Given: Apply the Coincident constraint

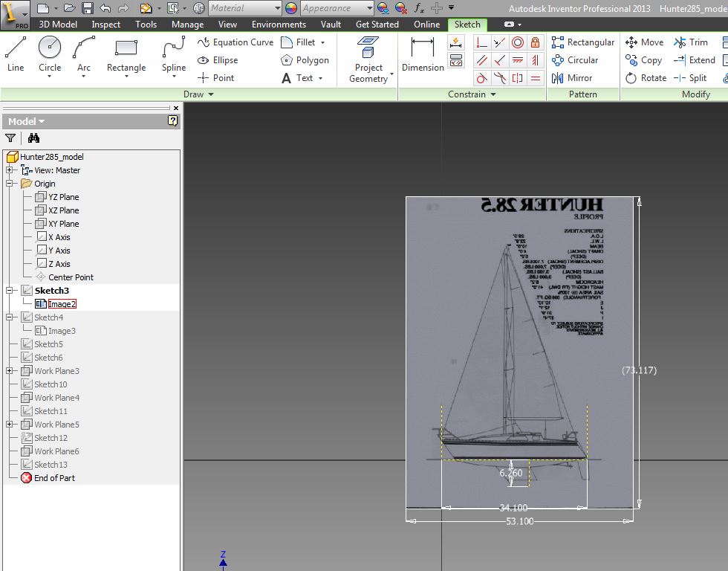Looking at the screenshot, I should 481,42.
